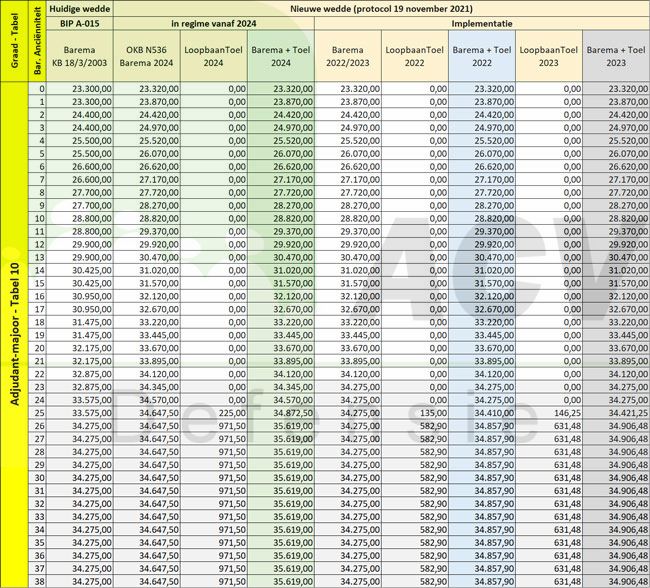Image resolution: width=650 pixels, height=588 pixels.
Task: Select the 'Barema + Toel 2023' column header
Action: coord(616,56)
